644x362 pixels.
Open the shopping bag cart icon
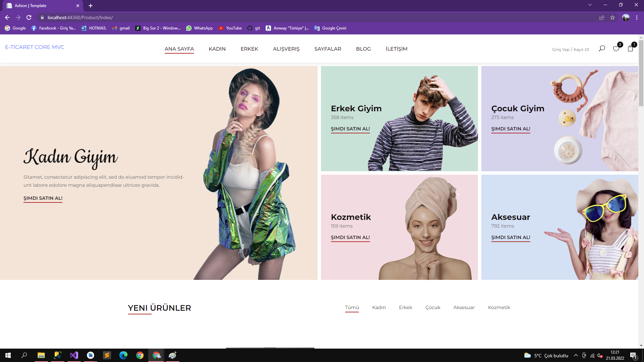630,49
